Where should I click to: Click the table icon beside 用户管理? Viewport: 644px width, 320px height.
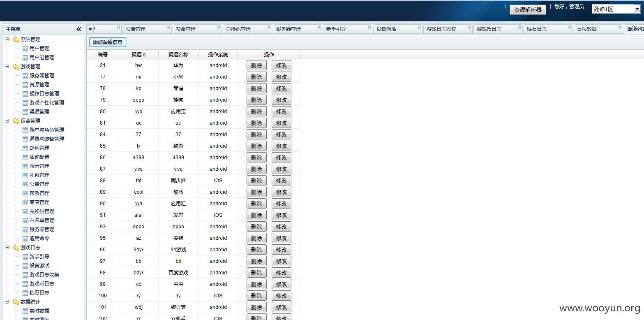point(25,49)
